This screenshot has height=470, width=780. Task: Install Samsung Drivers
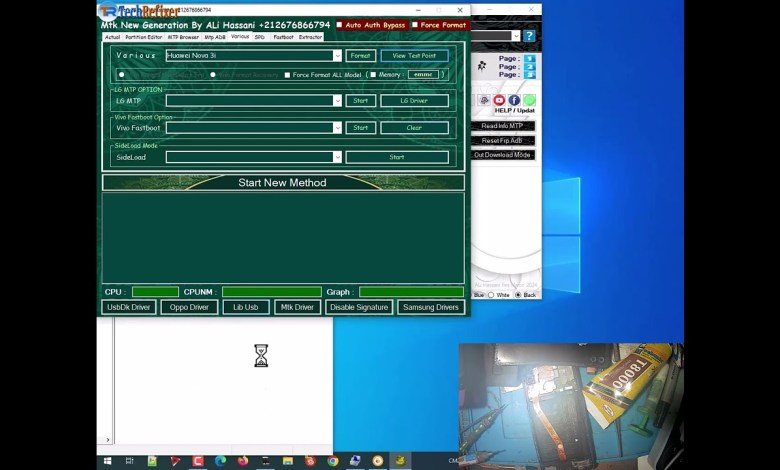point(431,307)
